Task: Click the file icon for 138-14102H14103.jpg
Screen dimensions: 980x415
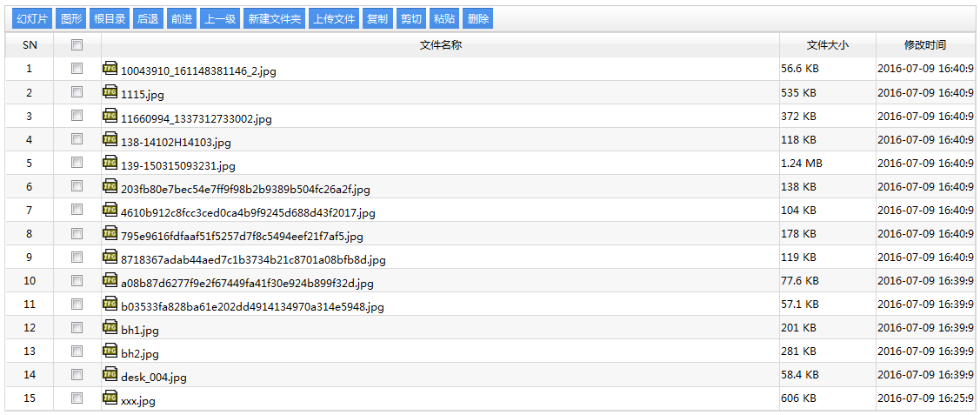Action: pos(110,138)
